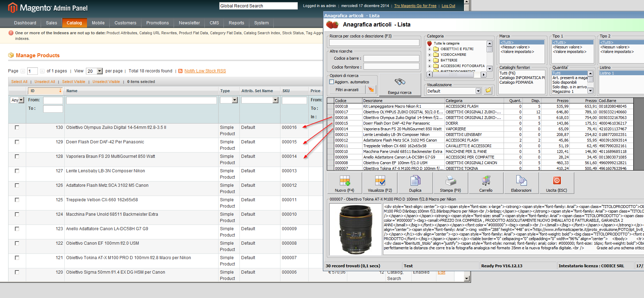The width and height of the screenshot is (644, 298).
Task: Check product row 130 Olympus Zuiko
Action: 17,127
